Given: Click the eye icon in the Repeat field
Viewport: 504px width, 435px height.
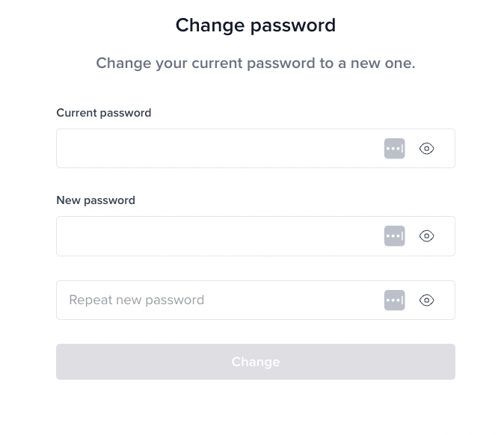Looking at the screenshot, I should (x=426, y=300).
